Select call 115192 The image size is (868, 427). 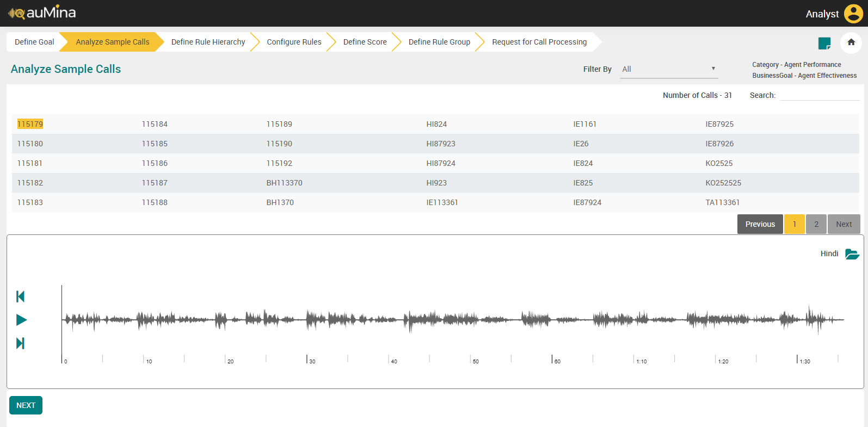click(279, 163)
